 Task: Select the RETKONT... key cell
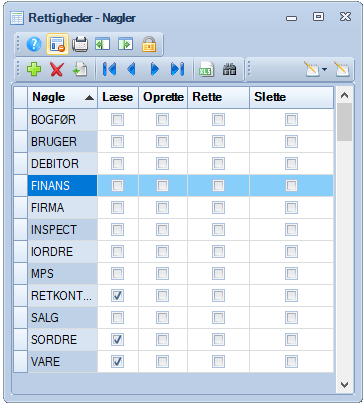(x=62, y=295)
